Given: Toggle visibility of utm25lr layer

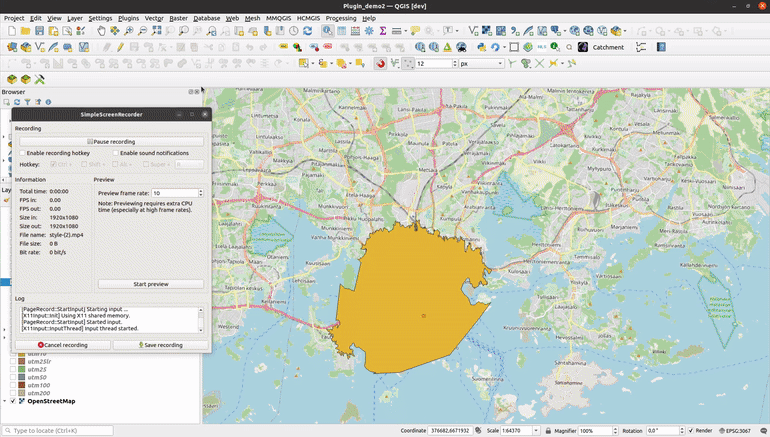Looking at the screenshot, I should pyautogui.click(x=13, y=361).
